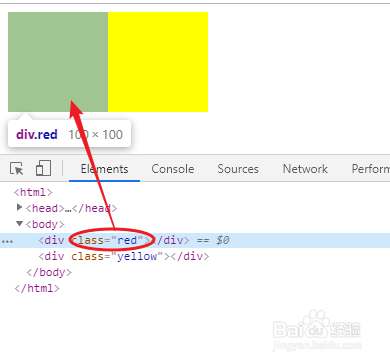Screen dimensions: 390x363
Task: Open the Sources tab
Action: point(238,169)
